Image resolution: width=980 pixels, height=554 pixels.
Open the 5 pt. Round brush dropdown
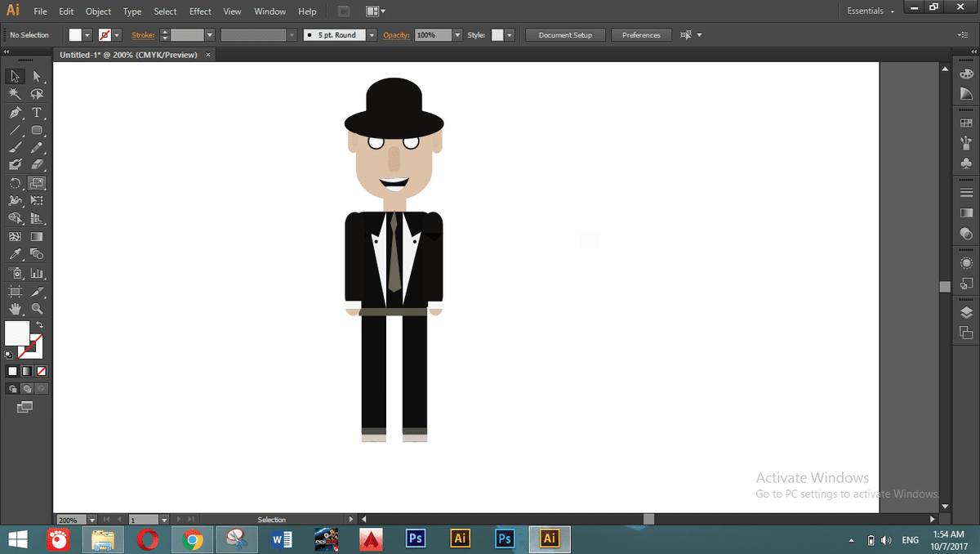click(x=372, y=35)
